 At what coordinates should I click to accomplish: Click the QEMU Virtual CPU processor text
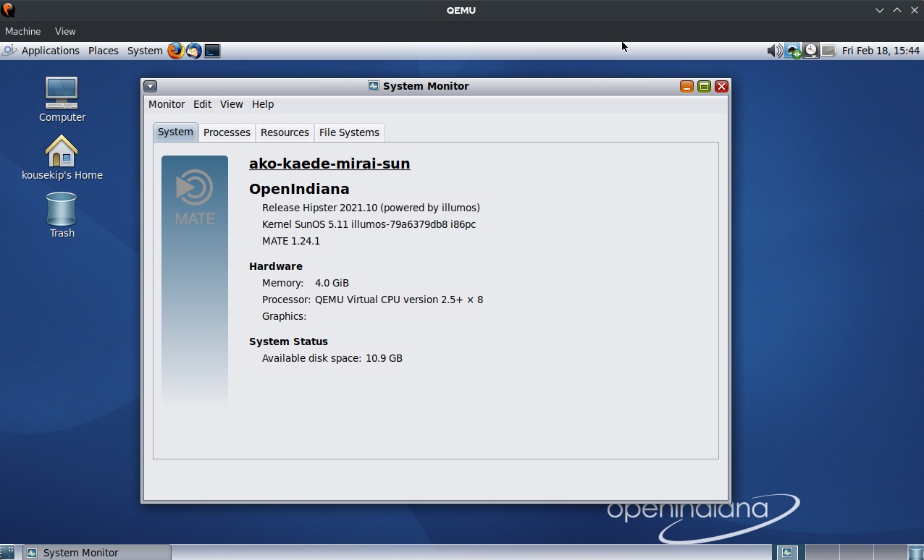point(399,300)
